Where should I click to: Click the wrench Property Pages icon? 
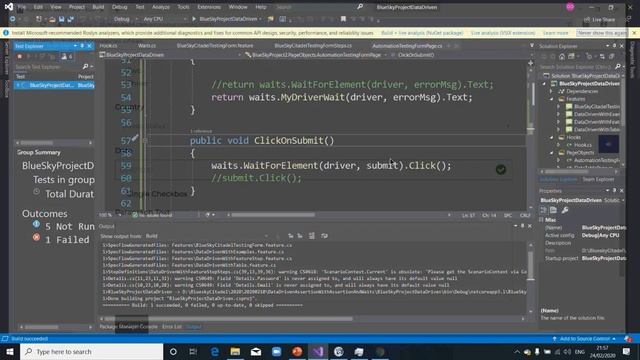click(x=565, y=210)
